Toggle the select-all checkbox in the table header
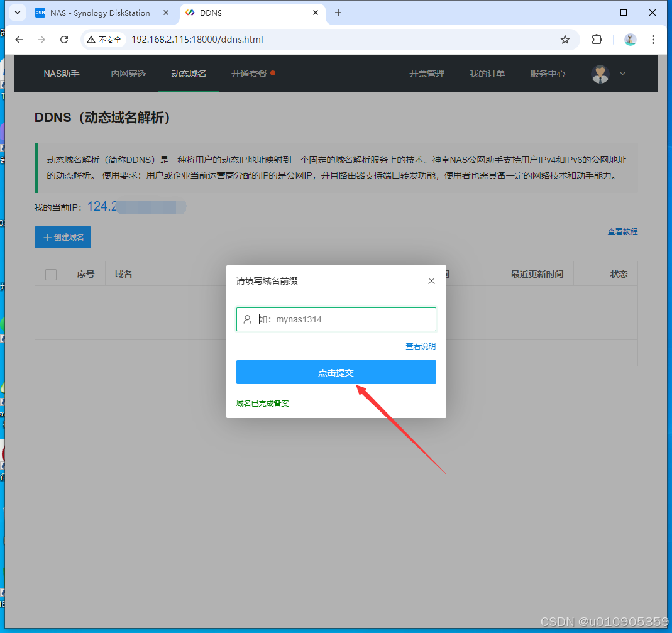 click(50, 273)
